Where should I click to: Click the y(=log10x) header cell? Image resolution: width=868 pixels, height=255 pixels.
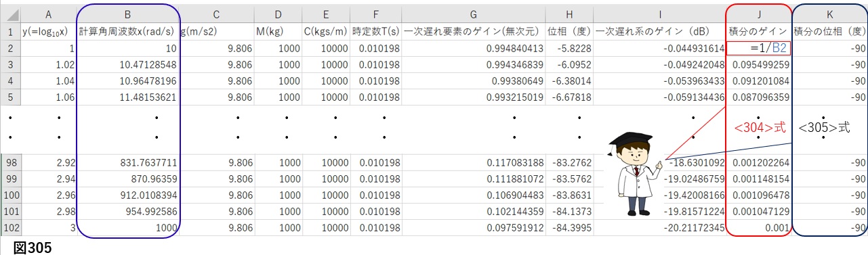click(48, 32)
